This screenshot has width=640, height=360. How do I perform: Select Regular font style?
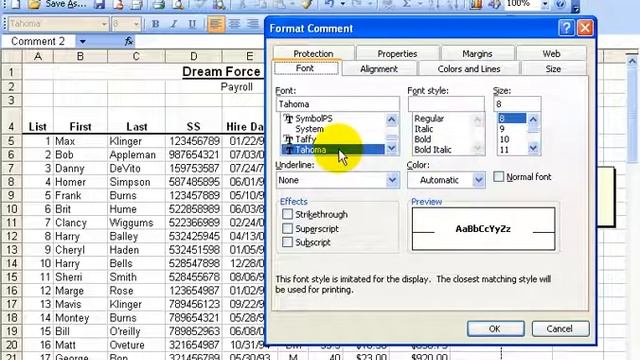(429, 118)
